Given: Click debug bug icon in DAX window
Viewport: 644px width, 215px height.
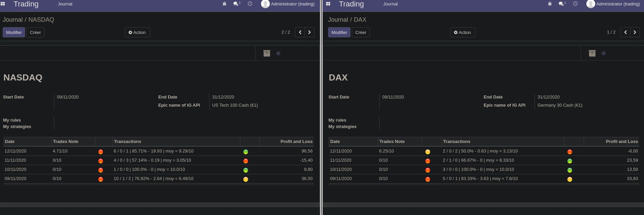Looking at the screenshot, I should [550, 4].
